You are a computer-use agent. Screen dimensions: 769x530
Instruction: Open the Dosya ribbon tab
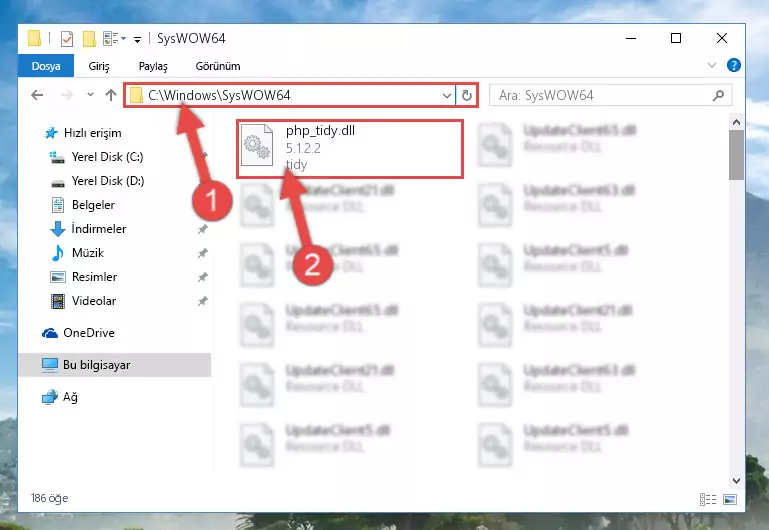click(x=46, y=66)
